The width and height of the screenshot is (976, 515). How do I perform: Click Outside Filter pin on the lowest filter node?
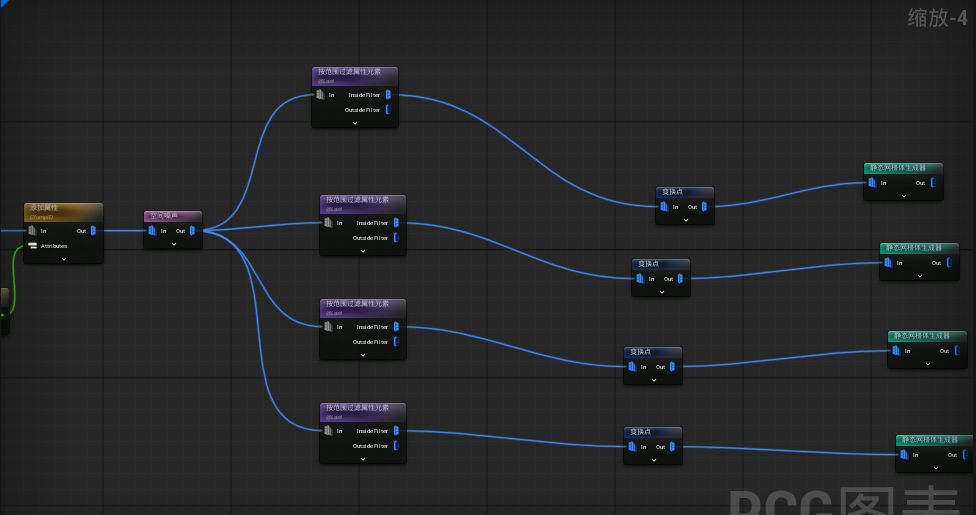click(x=396, y=446)
